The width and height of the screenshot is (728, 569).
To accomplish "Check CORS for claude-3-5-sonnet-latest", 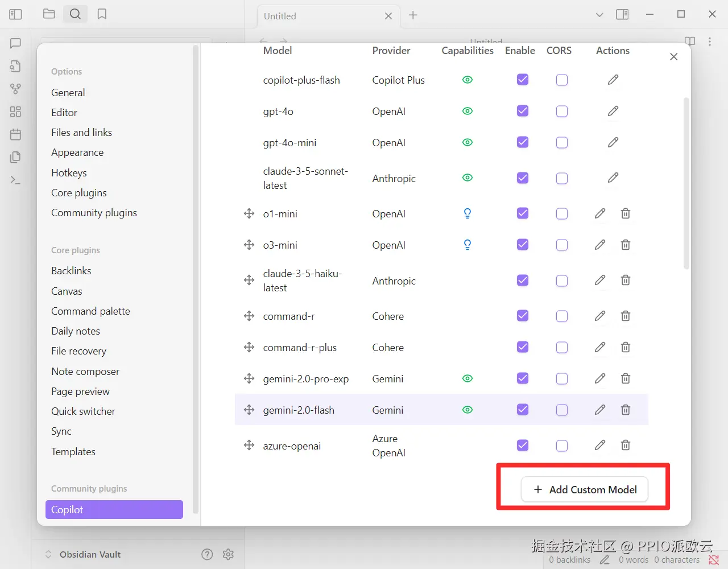I will coord(562,178).
